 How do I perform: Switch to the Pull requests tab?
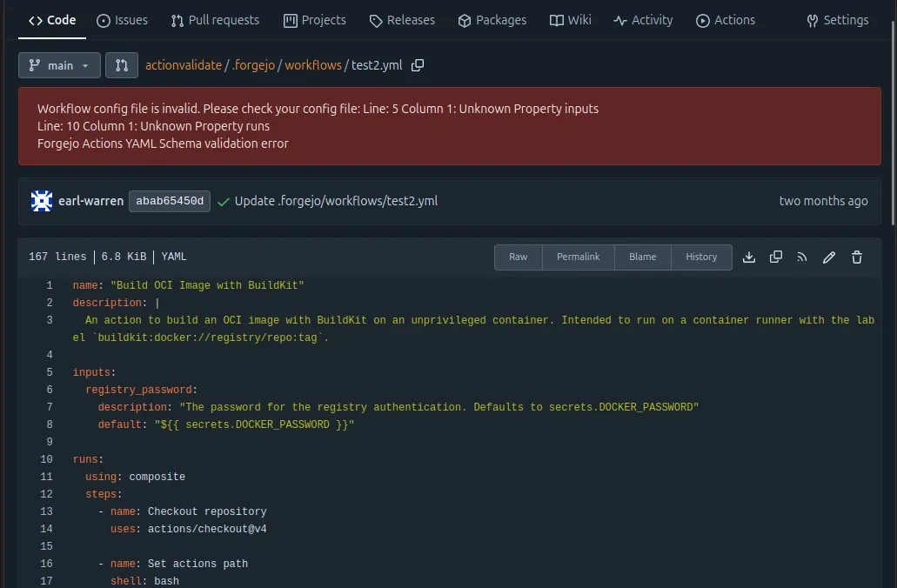[x=215, y=20]
